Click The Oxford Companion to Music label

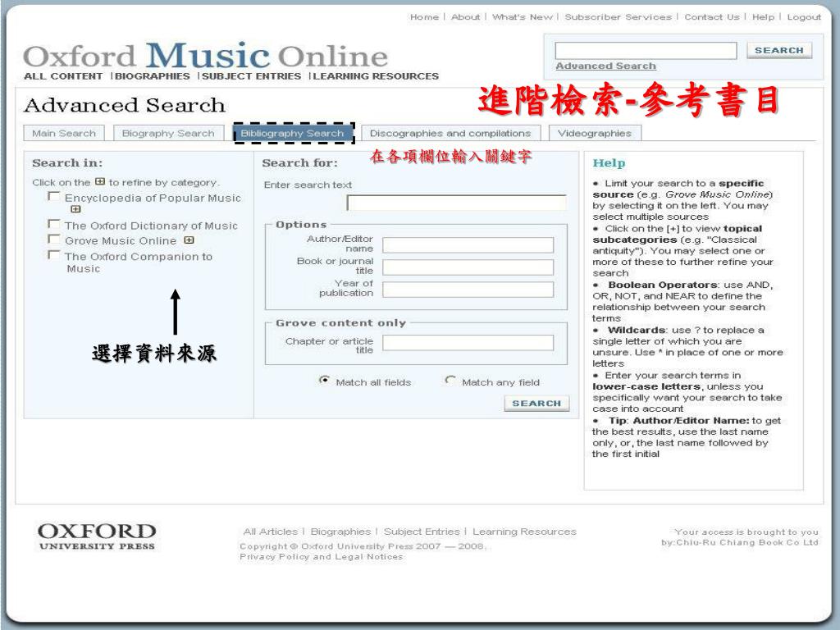click(x=138, y=262)
